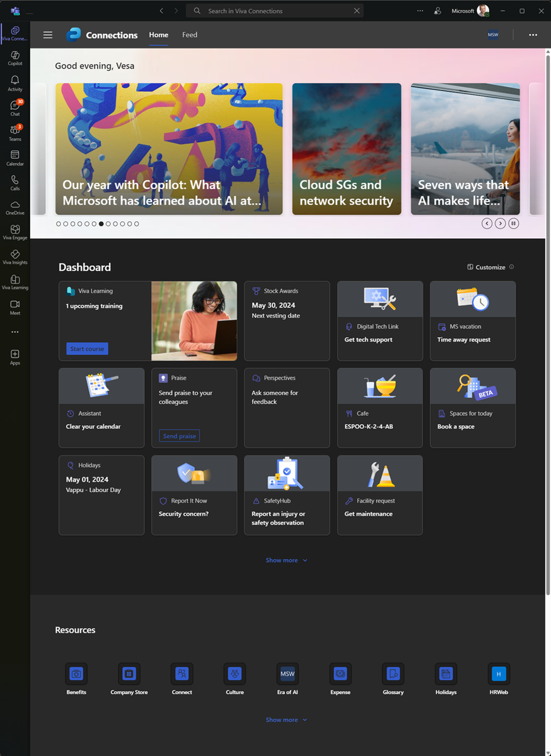Open the Meet icon in sidebar
Screen dimensions: 551x756
[x=15, y=307]
